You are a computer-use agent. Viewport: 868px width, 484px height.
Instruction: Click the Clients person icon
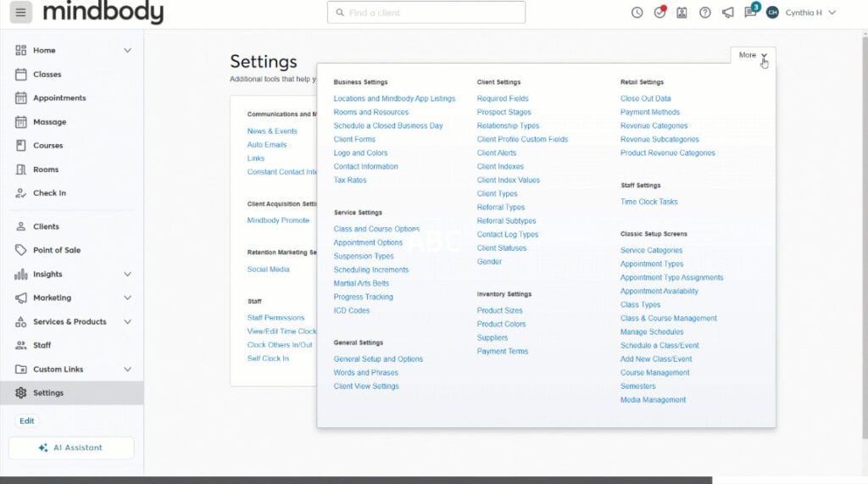click(21, 226)
